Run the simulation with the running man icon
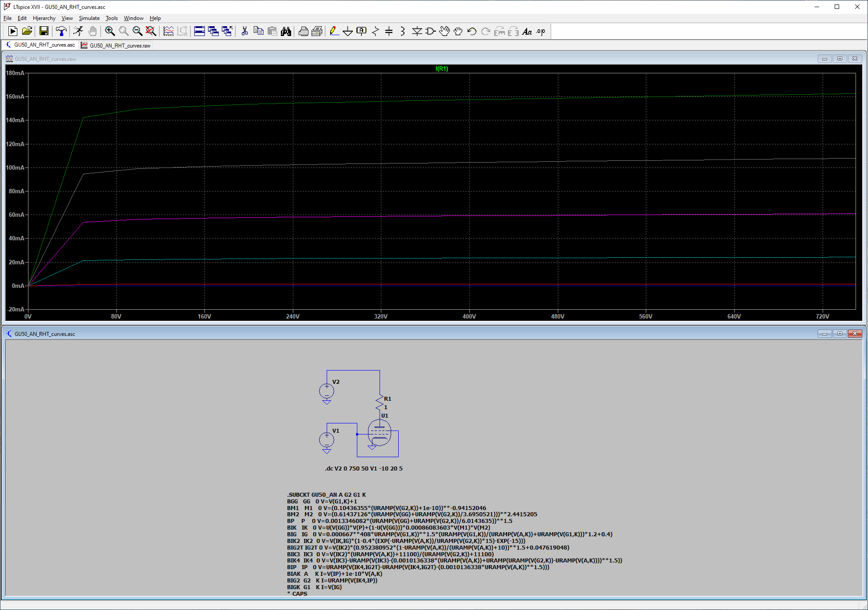868x610 pixels. pos(78,31)
